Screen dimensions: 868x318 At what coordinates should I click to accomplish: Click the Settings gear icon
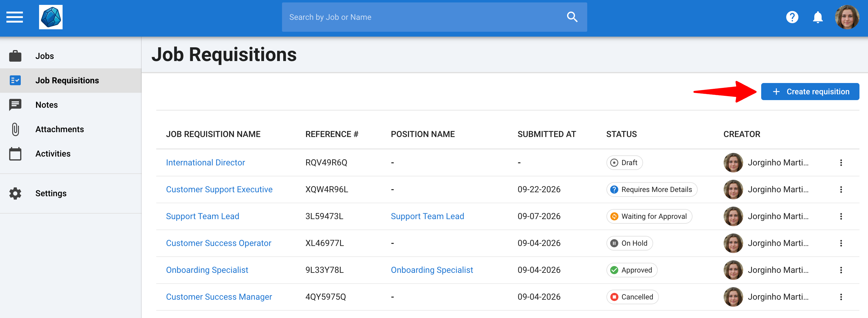click(15, 193)
